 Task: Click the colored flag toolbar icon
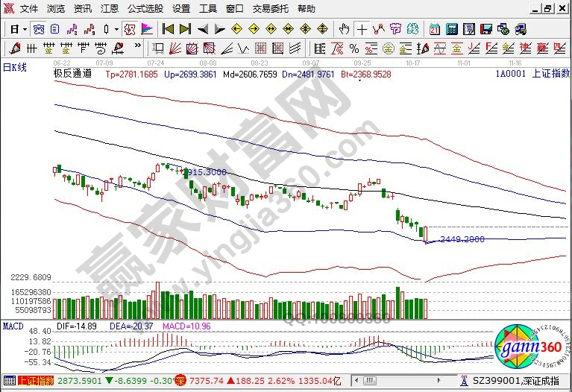point(146,29)
